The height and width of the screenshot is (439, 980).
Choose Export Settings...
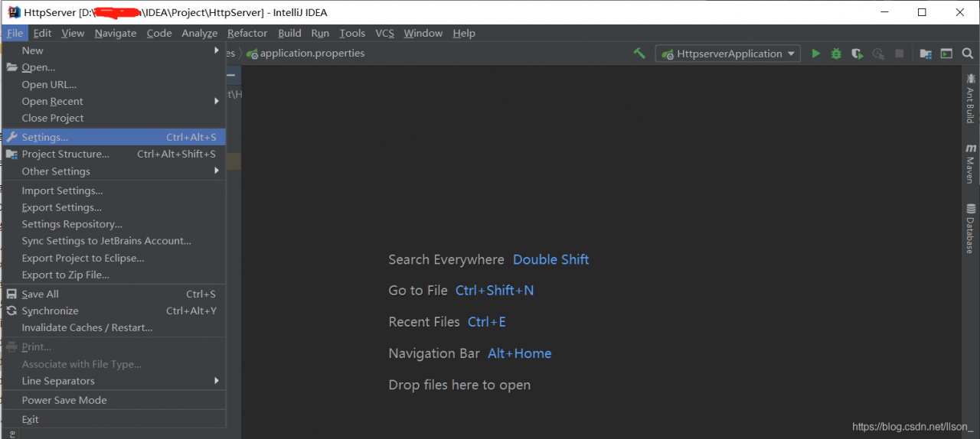113,207
